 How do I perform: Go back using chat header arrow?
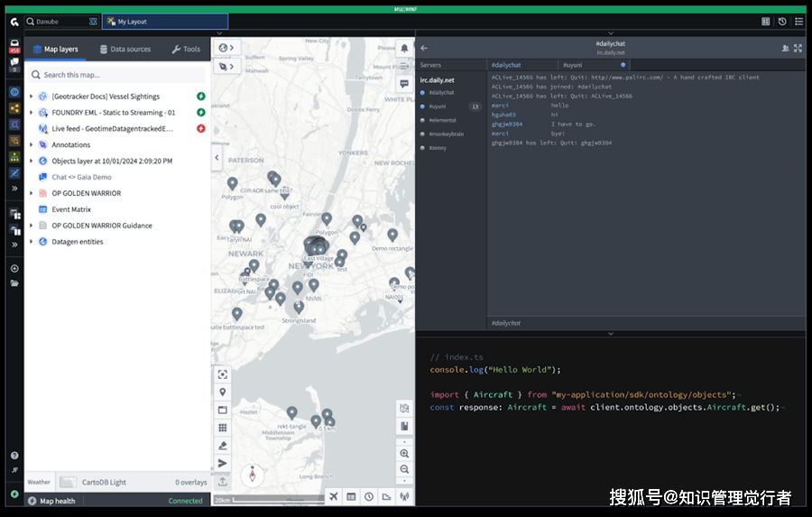tap(425, 49)
